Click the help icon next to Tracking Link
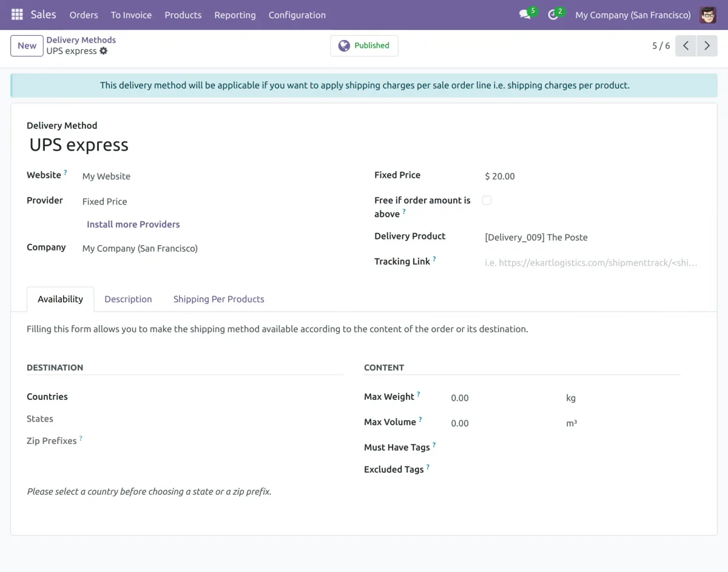 [434, 259]
